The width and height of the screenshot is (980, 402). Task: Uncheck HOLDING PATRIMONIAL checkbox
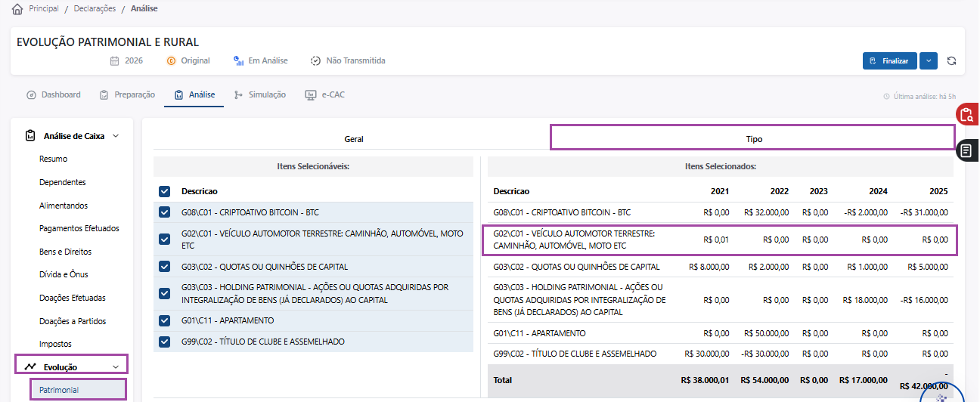point(165,293)
